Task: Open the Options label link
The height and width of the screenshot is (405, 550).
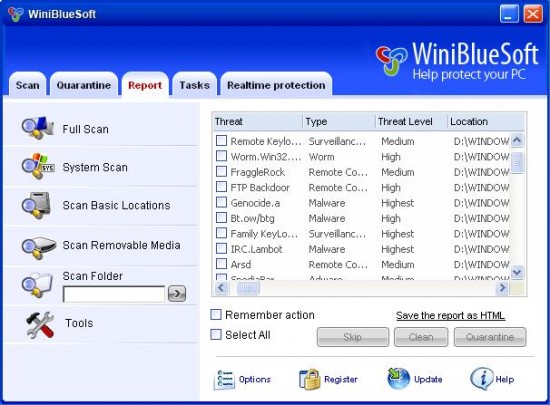Action: click(x=255, y=379)
